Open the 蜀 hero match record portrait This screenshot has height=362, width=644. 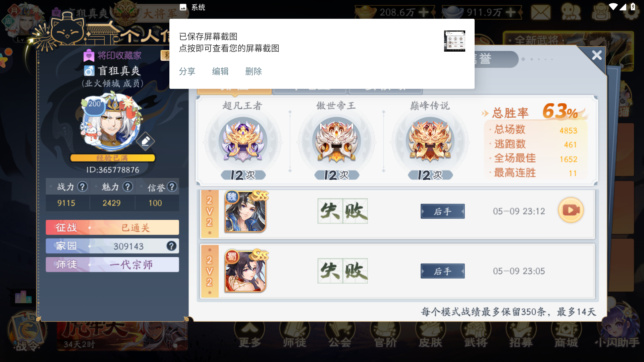pyautogui.click(x=246, y=271)
